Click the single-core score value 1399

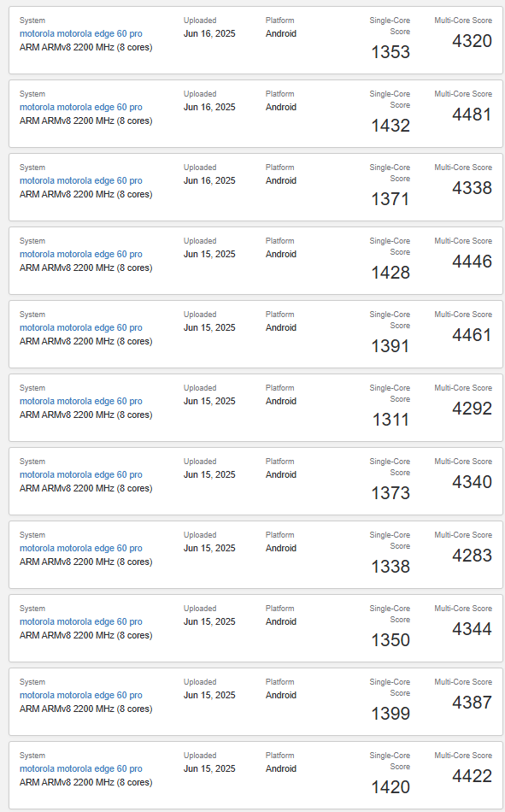click(390, 714)
